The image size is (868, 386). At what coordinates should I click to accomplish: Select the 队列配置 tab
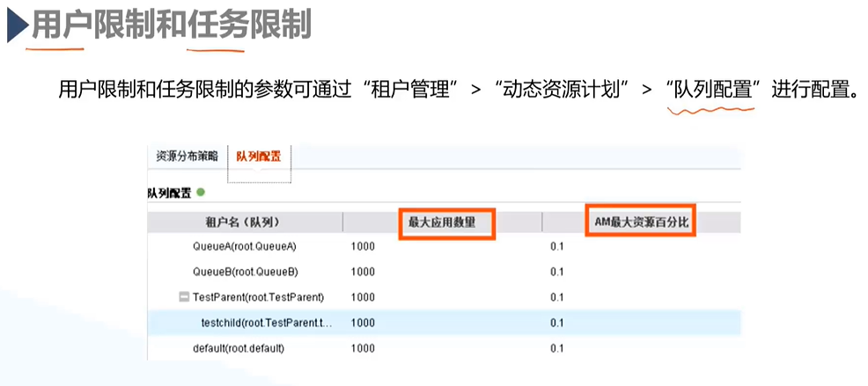(259, 156)
